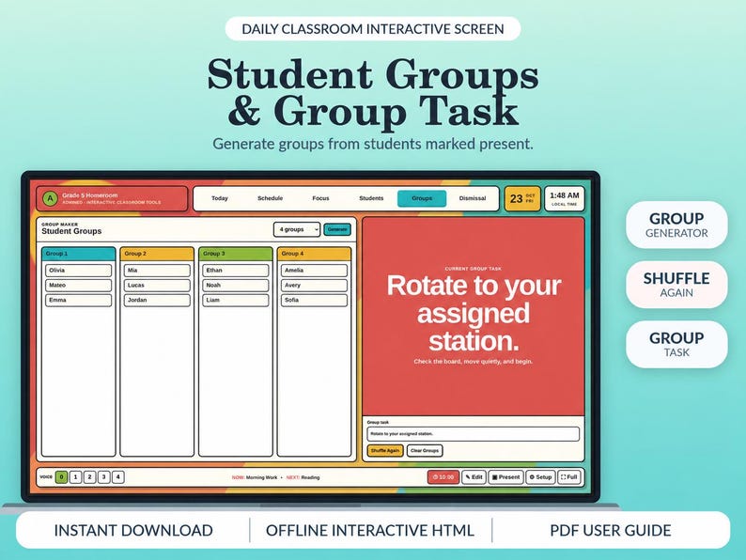Image resolution: width=746 pixels, height=560 pixels.
Task: Open Setup with the gear button
Action: pos(540,477)
